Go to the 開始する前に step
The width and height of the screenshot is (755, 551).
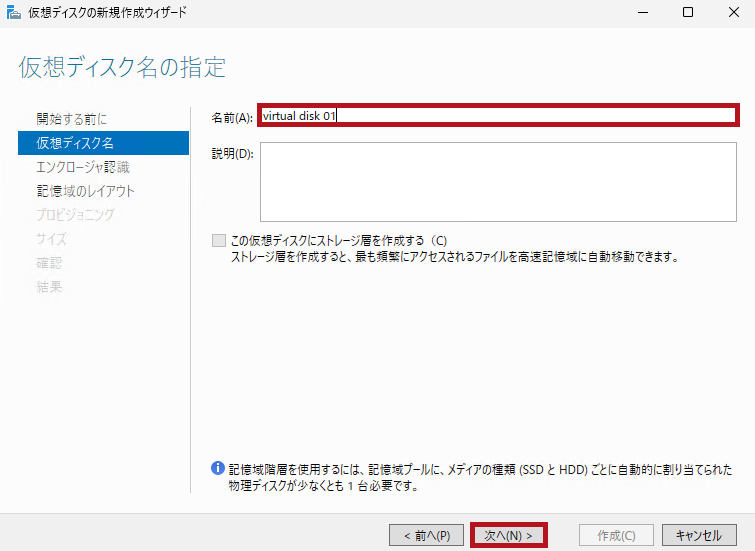pos(71,118)
